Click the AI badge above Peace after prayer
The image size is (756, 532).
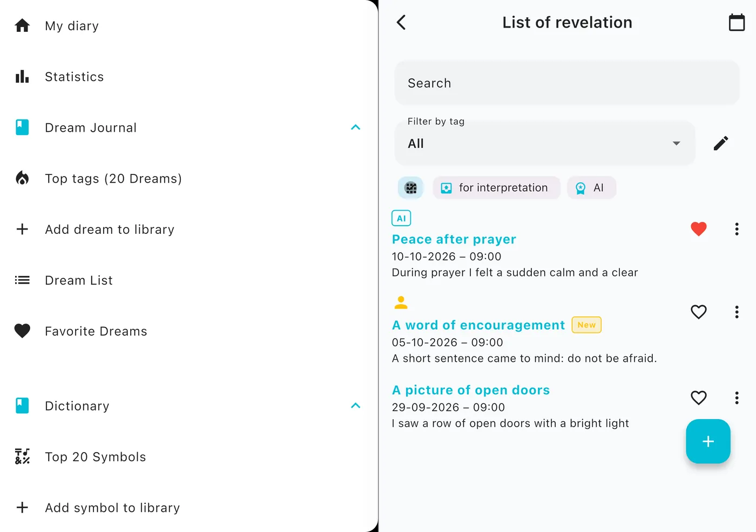pos(401,218)
